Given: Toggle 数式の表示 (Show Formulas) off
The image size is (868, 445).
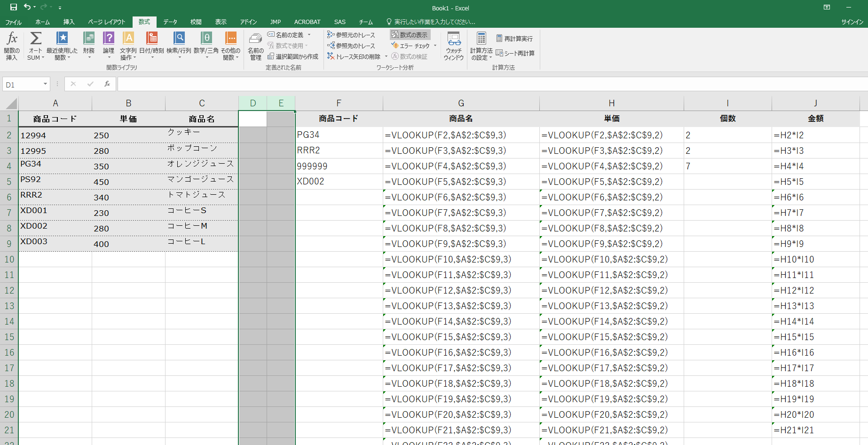Looking at the screenshot, I should 410,35.
